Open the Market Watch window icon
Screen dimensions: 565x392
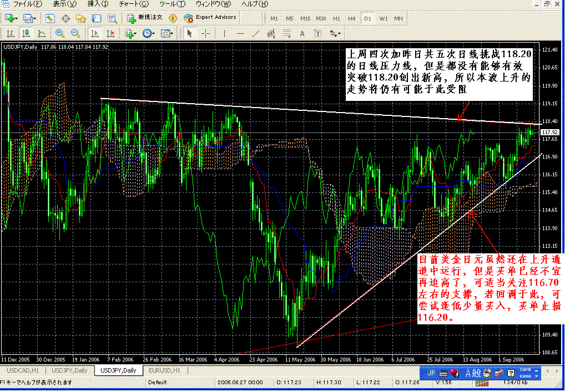click(50, 18)
